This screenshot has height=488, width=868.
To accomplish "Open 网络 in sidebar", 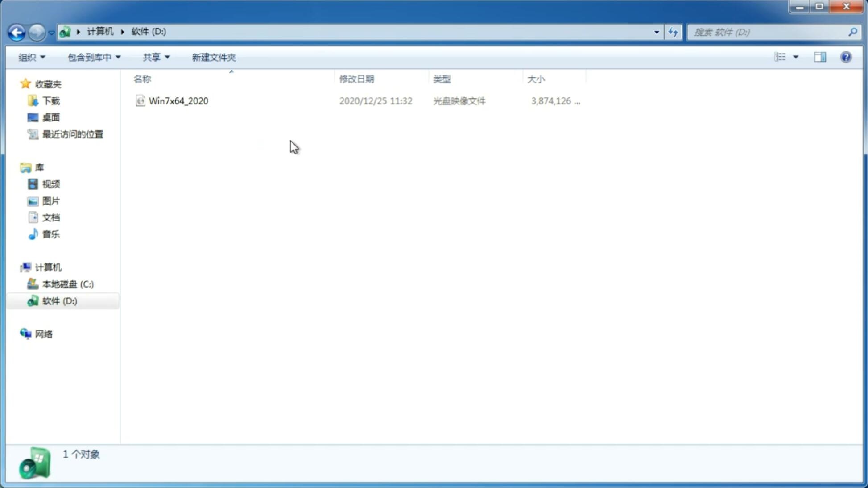I will point(44,334).
